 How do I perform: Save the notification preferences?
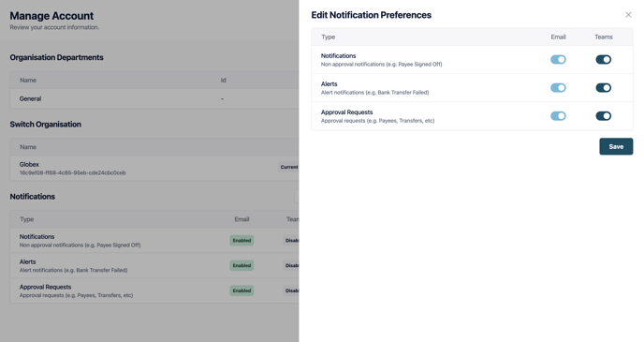[x=616, y=147]
